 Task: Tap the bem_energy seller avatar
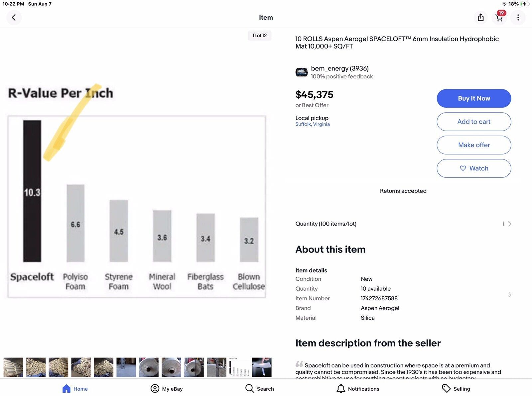pos(302,72)
